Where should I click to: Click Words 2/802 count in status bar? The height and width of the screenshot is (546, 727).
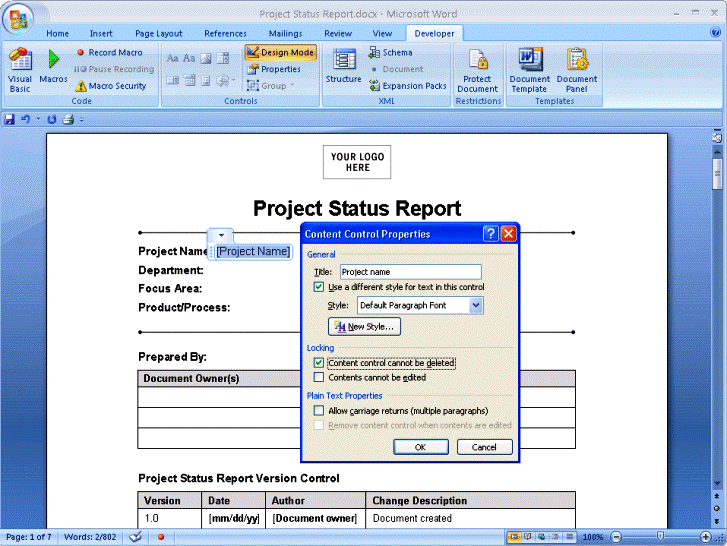coord(90,537)
